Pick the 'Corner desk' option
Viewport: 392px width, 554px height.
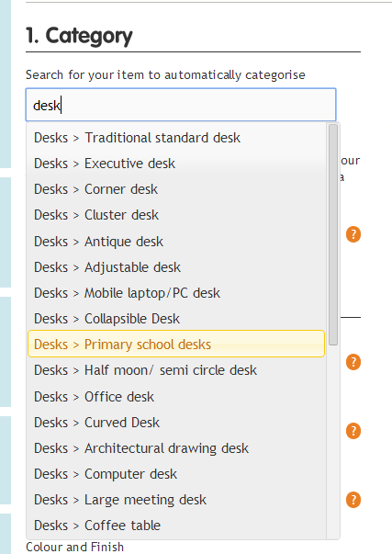point(176,189)
